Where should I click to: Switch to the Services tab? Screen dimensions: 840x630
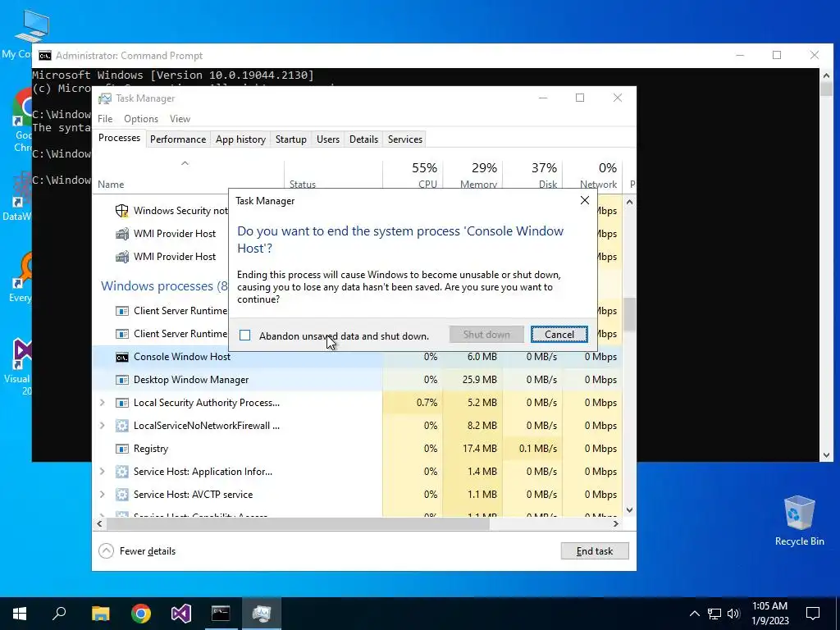405,139
